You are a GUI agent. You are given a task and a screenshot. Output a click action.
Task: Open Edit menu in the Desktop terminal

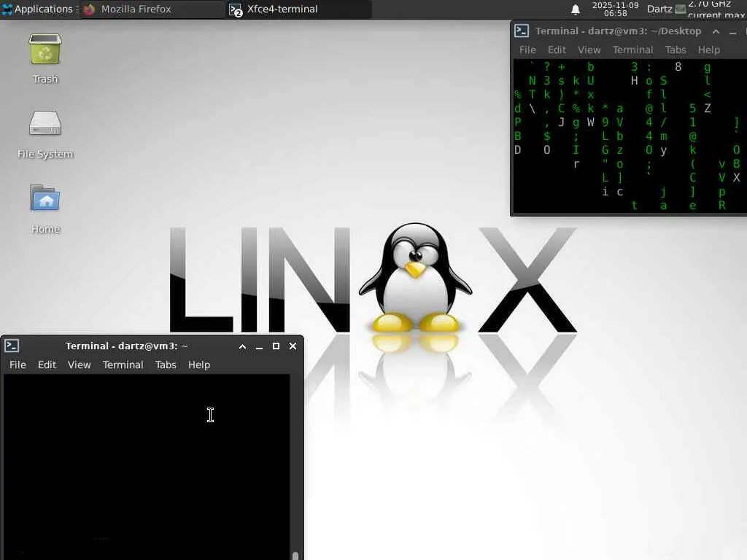point(557,50)
